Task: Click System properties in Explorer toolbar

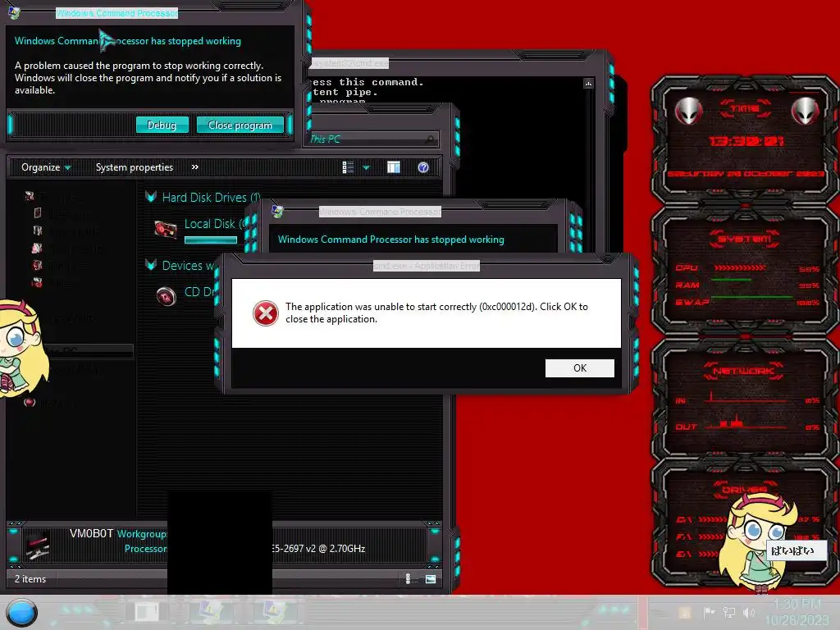Action: pos(135,167)
